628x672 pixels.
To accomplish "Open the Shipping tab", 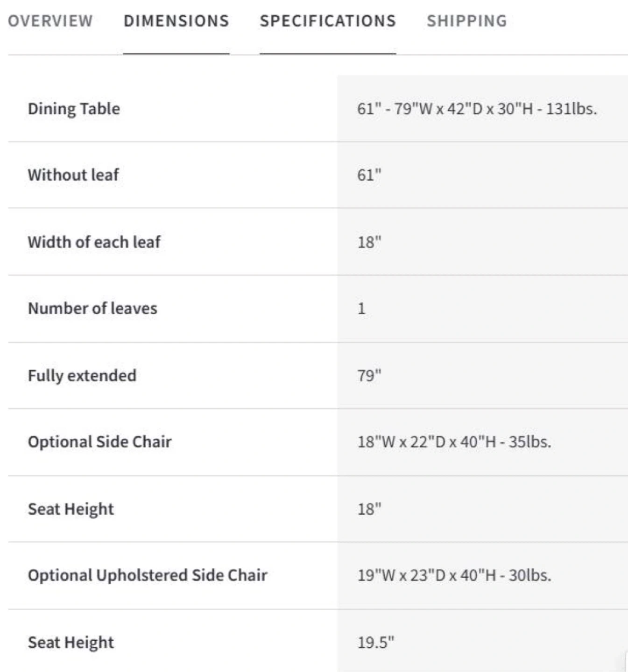I will click(466, 21).
